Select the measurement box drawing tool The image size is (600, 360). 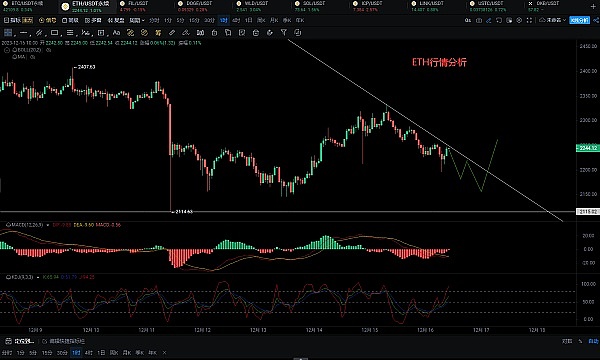click(101, 33)
